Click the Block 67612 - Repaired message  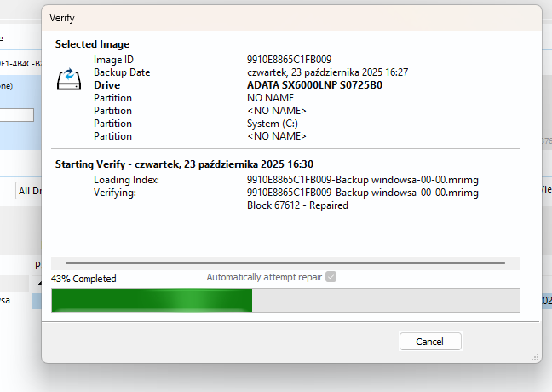(297, 205)
